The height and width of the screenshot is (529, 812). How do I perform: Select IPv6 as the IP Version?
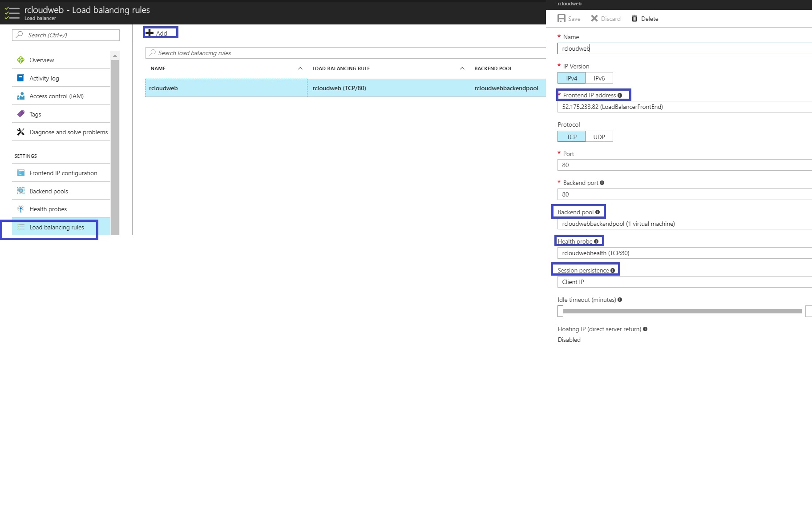pos(599,78)
